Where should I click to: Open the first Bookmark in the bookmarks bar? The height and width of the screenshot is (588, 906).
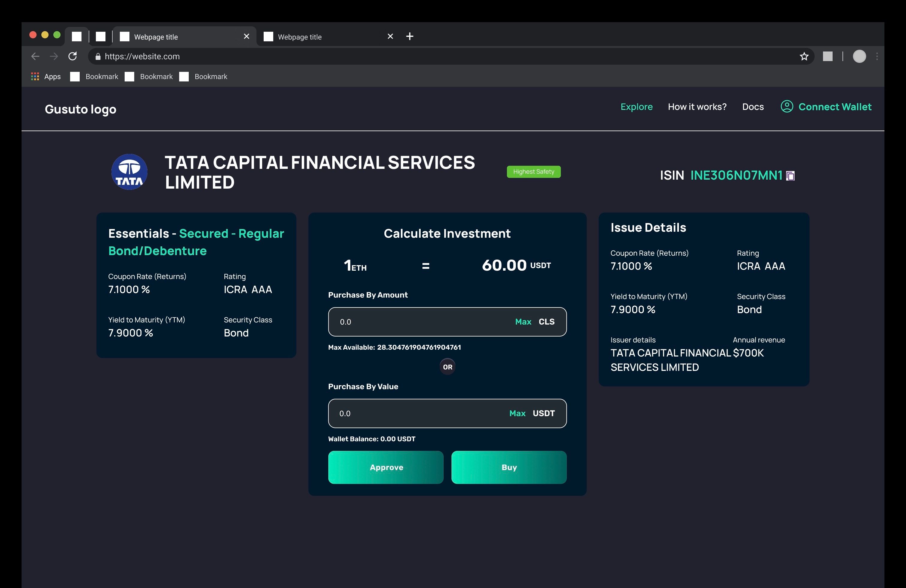(x=94, y=76)
